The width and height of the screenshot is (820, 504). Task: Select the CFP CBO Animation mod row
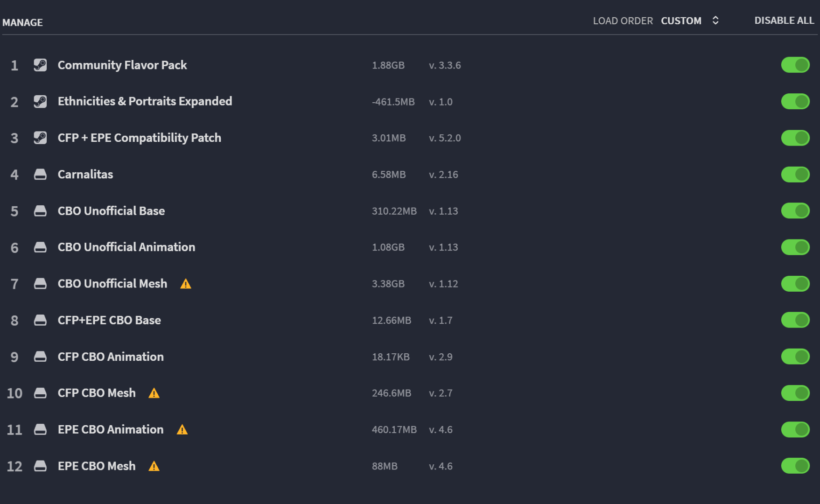(410, 357)
